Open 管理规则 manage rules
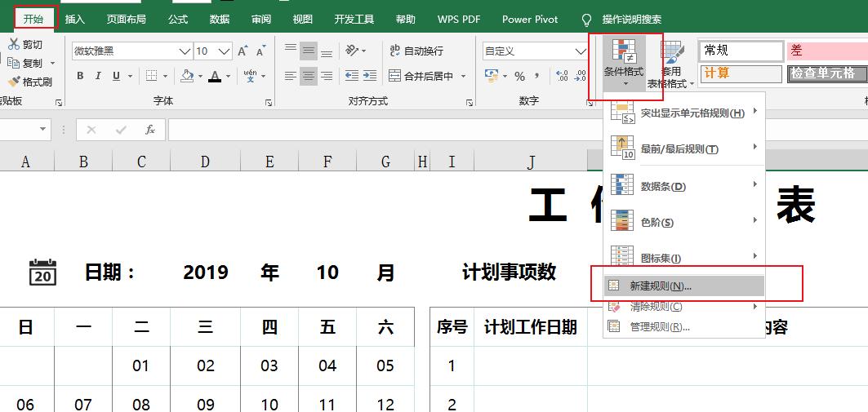 tap(684, 326)
